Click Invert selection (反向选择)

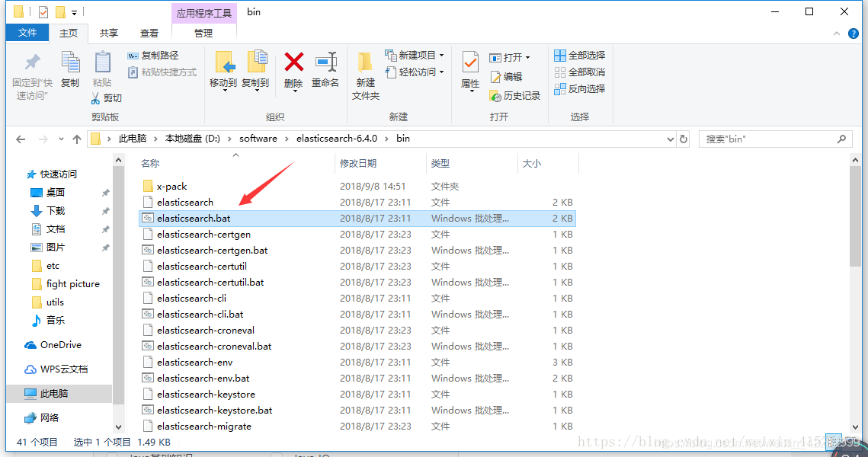pyautogui.click(x=580, y=88)
